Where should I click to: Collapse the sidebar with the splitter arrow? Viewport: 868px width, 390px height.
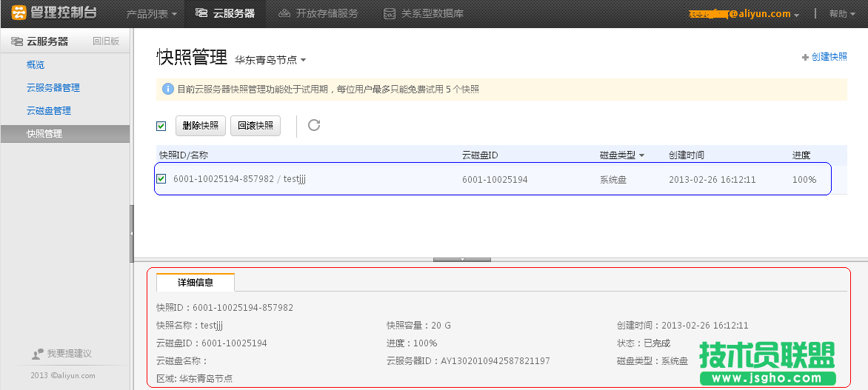click(x=132, y=233)
